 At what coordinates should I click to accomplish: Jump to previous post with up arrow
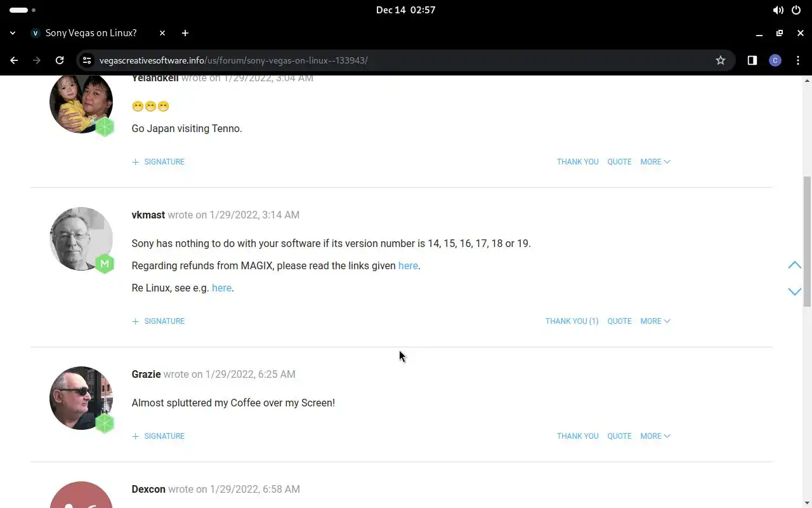coord(794,265)
